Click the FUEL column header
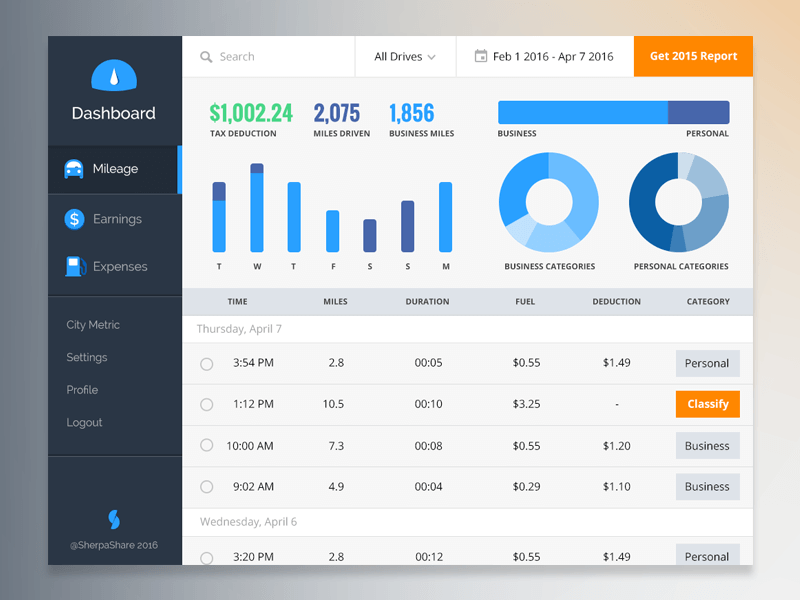Image resolution: width=800 pixels, height=600 pixels. coord(525,302)
